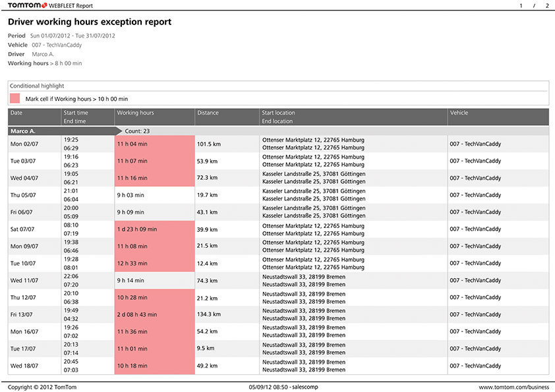Click the Count: 23 label
Image resolution: width=555 pixels, height=392 pixels.
(x=138, y=131)
